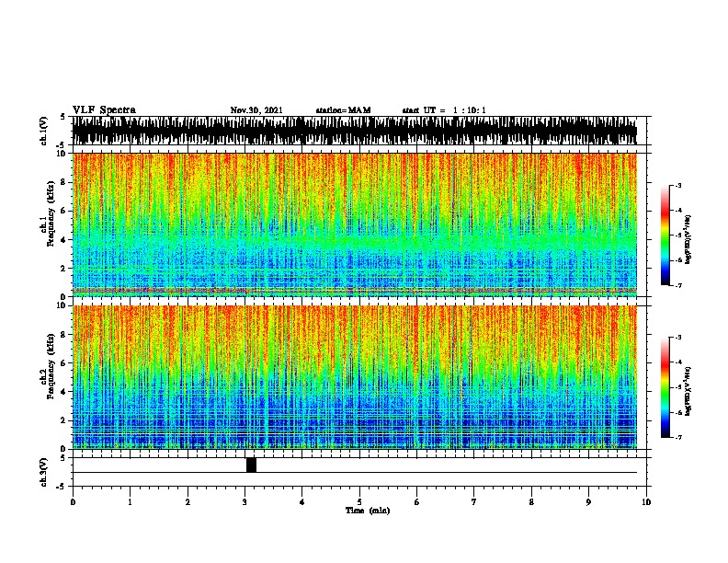Image resolution: width=728 pixels, height=563 pixels.
Task: Click the "station=MAM" header label
Action: pos(343,110)
